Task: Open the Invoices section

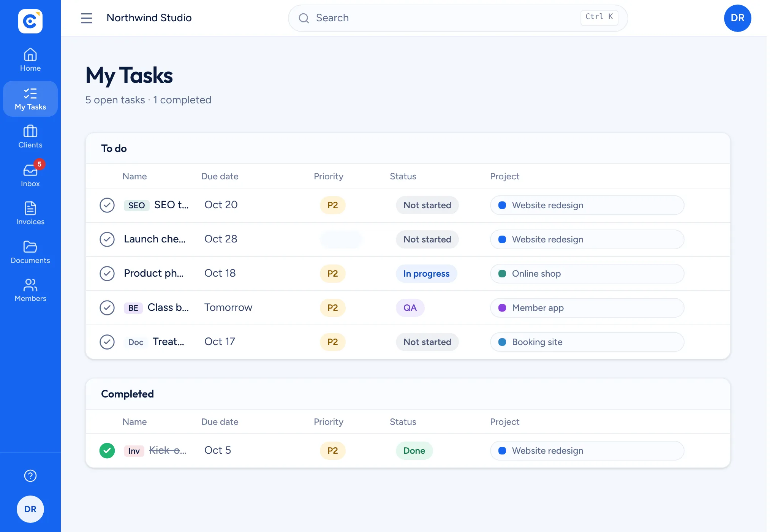Action: point(30,213)
